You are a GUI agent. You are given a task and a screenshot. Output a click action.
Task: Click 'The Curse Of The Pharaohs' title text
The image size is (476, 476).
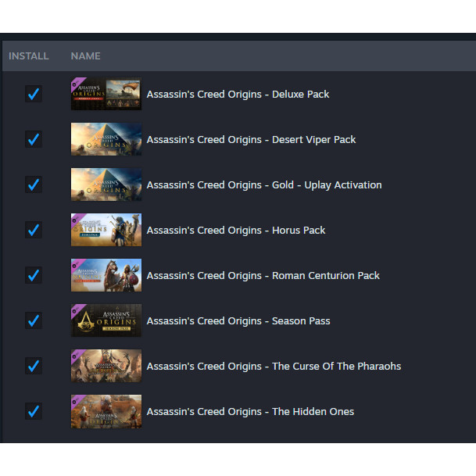click(x=336, y=367)
